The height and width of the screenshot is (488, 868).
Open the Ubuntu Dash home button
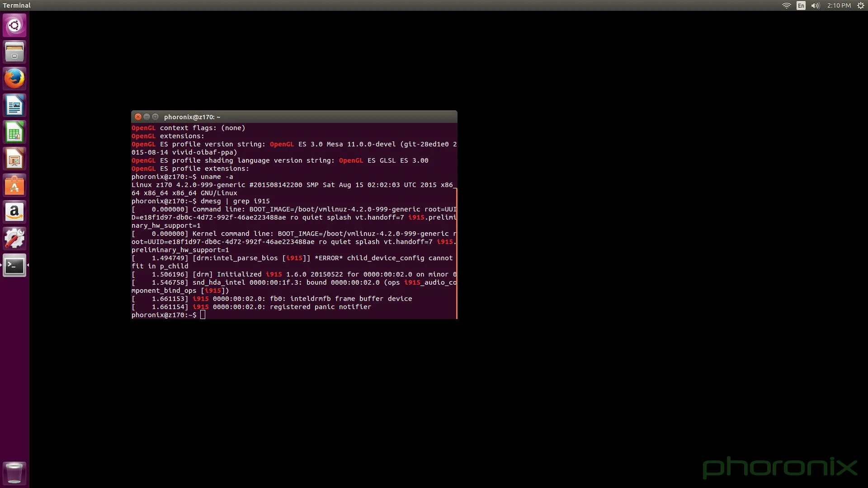pos(14,25)
